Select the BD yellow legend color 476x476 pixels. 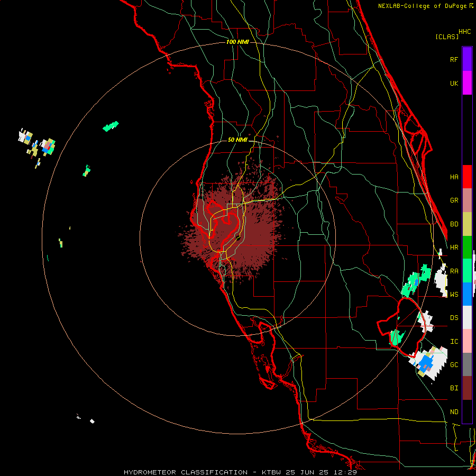pos(467,224)
